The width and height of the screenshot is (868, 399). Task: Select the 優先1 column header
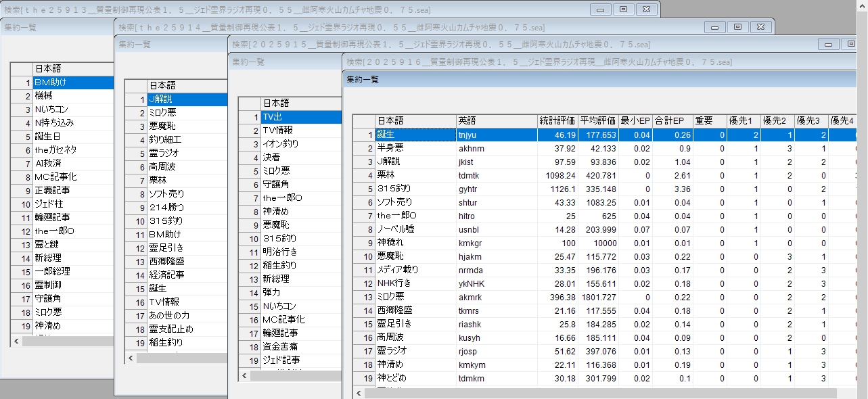point(744,120)
